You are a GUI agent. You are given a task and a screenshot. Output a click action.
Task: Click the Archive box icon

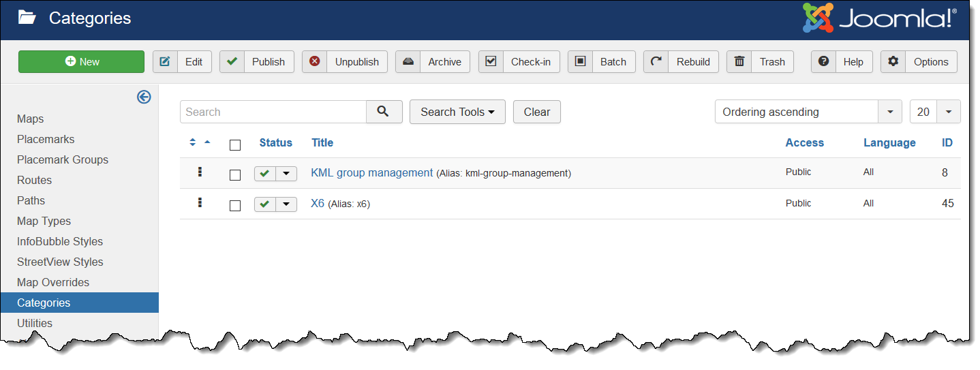(x=408, y=61)
